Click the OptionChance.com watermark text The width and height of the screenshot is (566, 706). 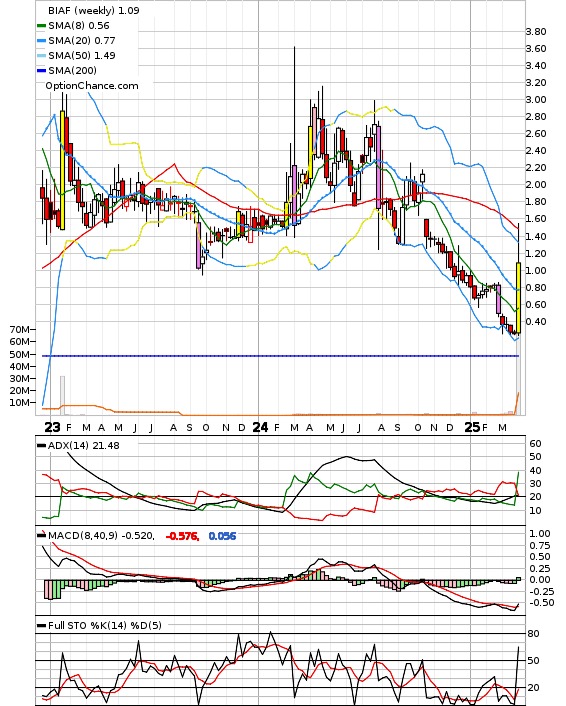(92, 86)
